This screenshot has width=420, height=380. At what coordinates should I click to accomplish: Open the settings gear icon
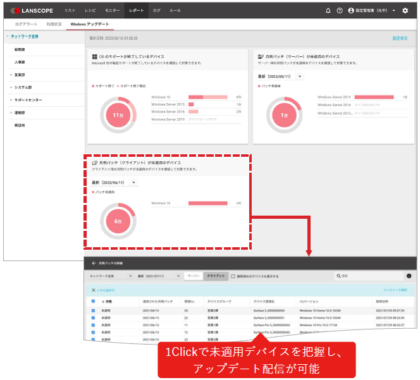[405, 11]
